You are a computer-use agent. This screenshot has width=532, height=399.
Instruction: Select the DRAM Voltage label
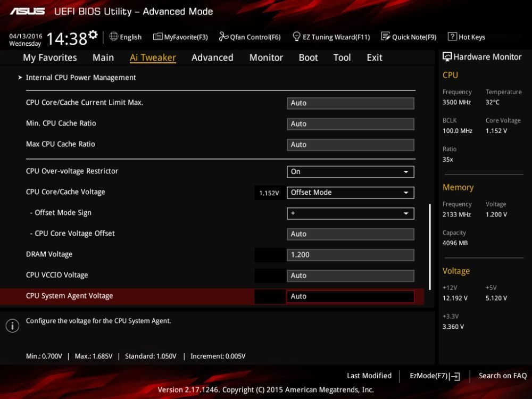[x=49, y=254]
